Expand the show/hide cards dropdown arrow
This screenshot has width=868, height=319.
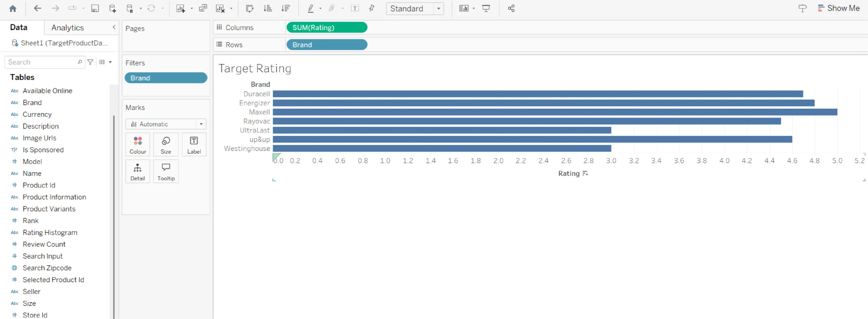pos(474,8)
